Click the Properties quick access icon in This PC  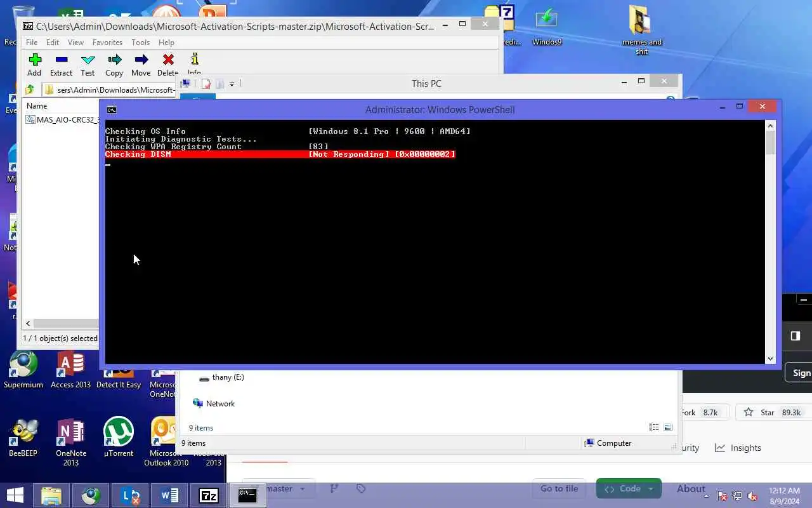206,84
